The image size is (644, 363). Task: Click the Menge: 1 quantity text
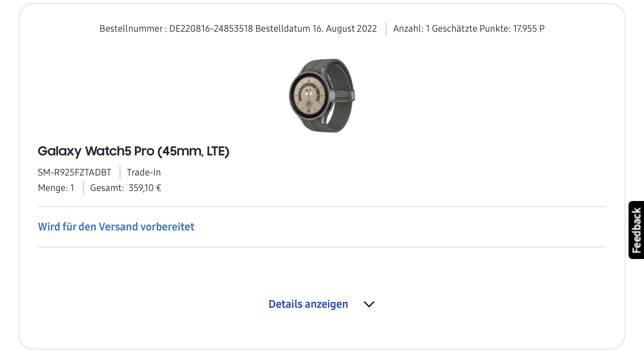click(x=56, y=188)
